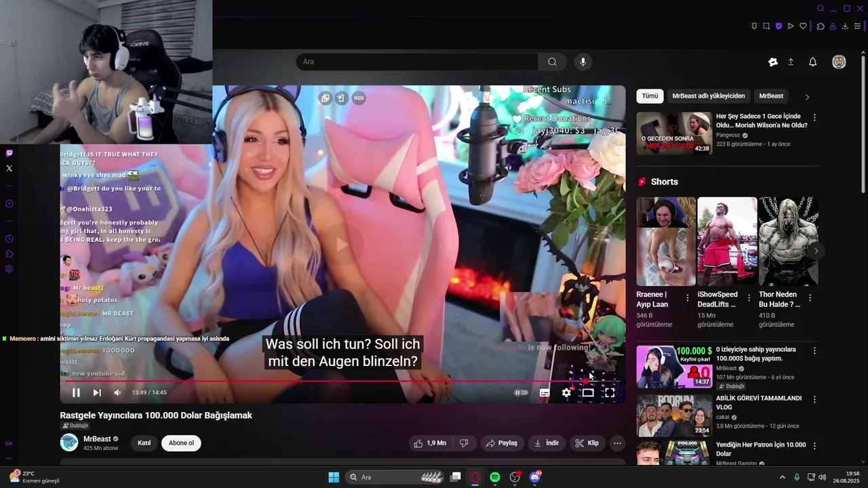Open the MrBeast channel avatar
Viewport: 868px width, 488px height.
69,443
